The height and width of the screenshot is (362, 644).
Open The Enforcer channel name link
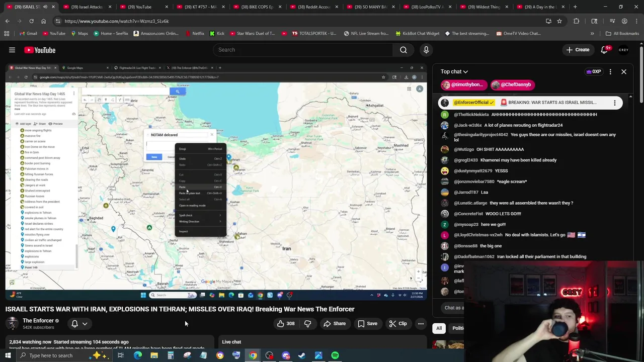coord(38,321)
